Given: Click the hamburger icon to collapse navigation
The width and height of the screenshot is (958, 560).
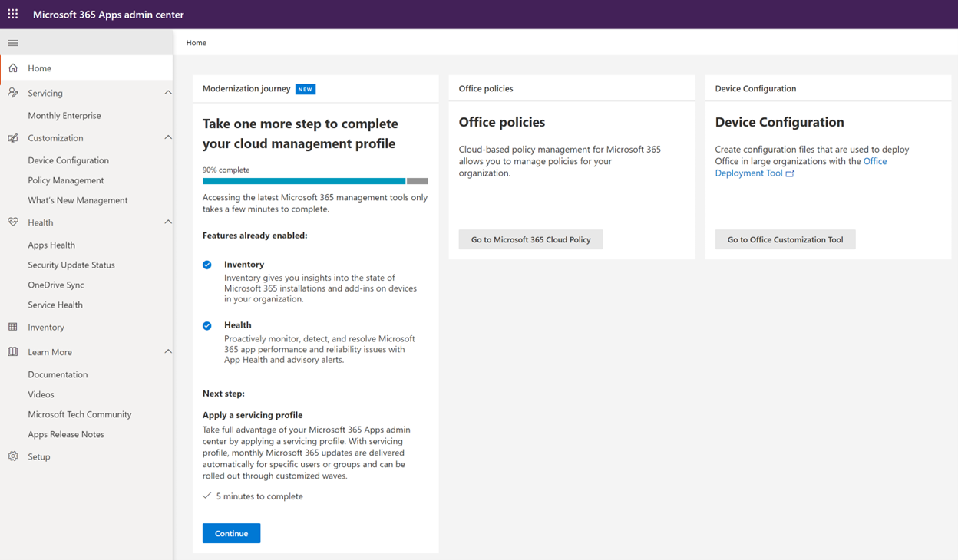Looking at the screenshot, I should (x=12, y=42).
